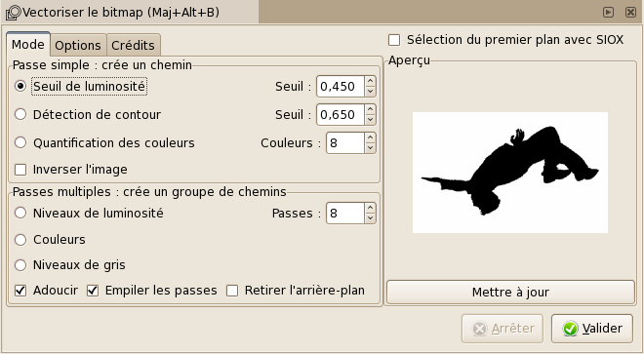644x354 pixels.
Task: Click the trace bitmap icon in title bar
Action: coord(13,13)
